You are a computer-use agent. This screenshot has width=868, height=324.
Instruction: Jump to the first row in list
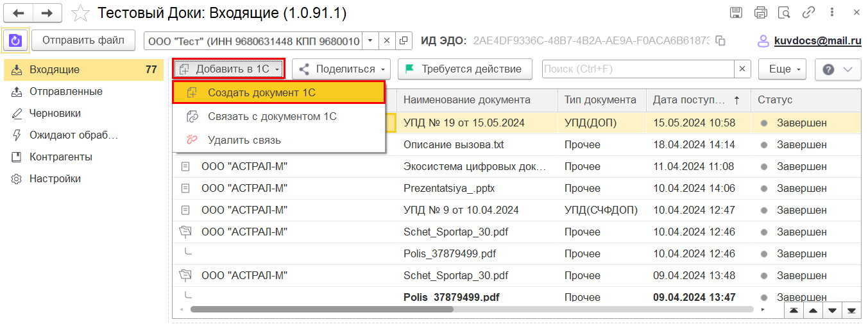794,310
